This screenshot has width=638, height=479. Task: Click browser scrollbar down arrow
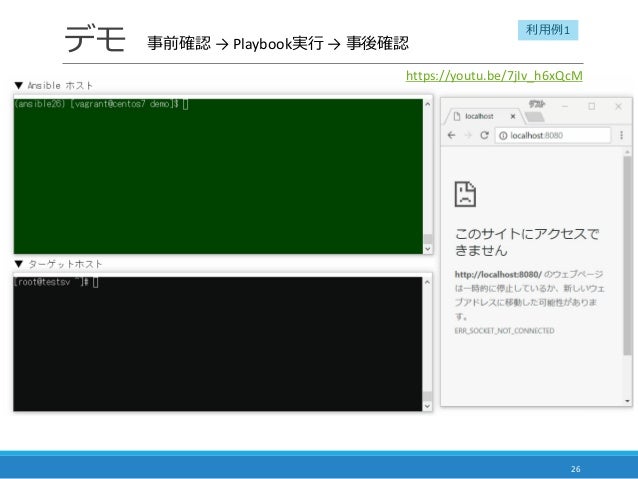tap(627, 401)
